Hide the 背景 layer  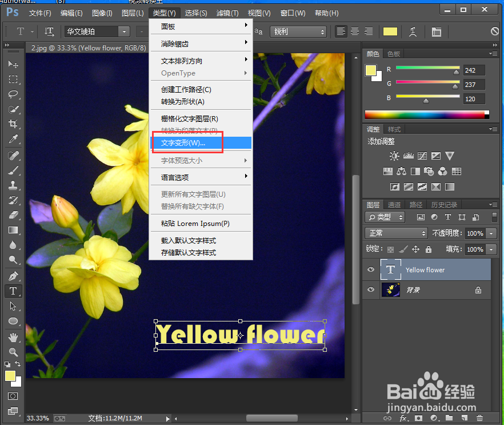pyautogui.click(x=371, y=289)
